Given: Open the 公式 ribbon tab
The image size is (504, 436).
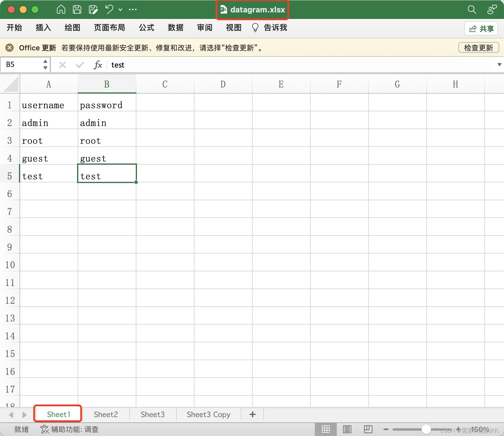Looking at the screenshot, I should click(x=146, y=28).
